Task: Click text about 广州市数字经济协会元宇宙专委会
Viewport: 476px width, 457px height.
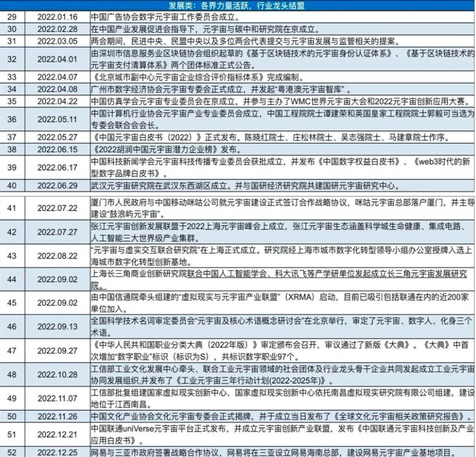Action: [x=220, y=89]
